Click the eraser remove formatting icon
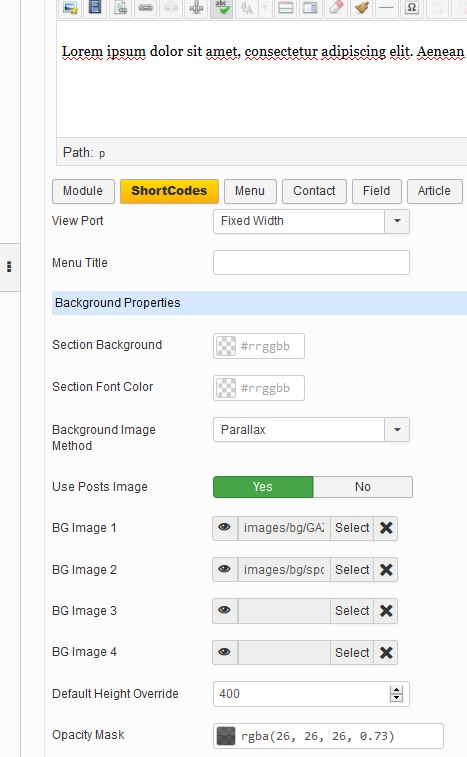 click(x=336, y=8)
